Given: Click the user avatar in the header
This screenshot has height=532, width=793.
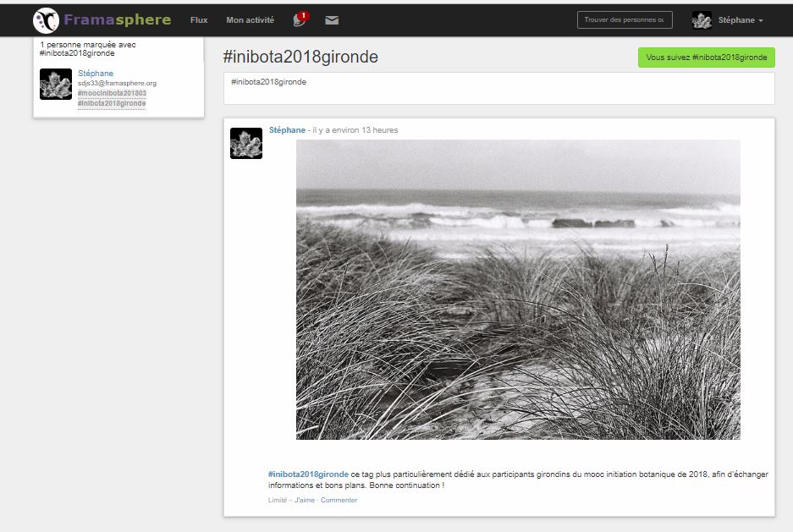Looking at the screenshot, I should coord(702,20).
